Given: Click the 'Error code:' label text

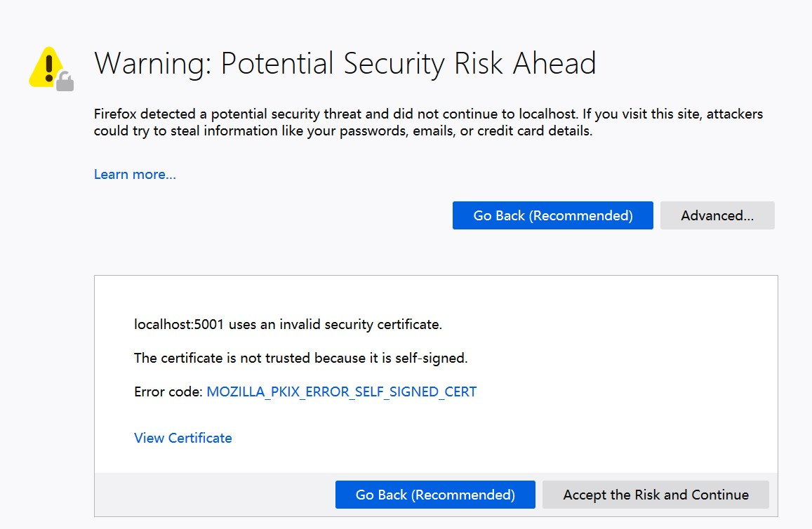Looking at the screenshot, I should tap(168, 391).
